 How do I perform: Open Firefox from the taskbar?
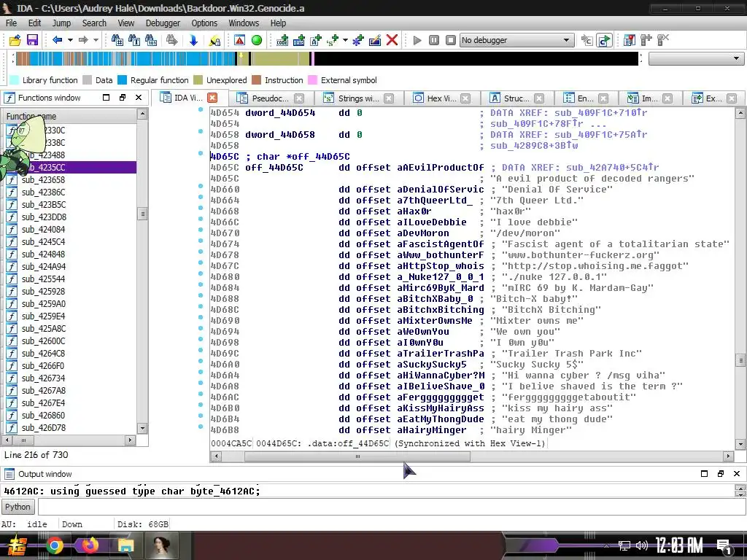coord(90,545)
